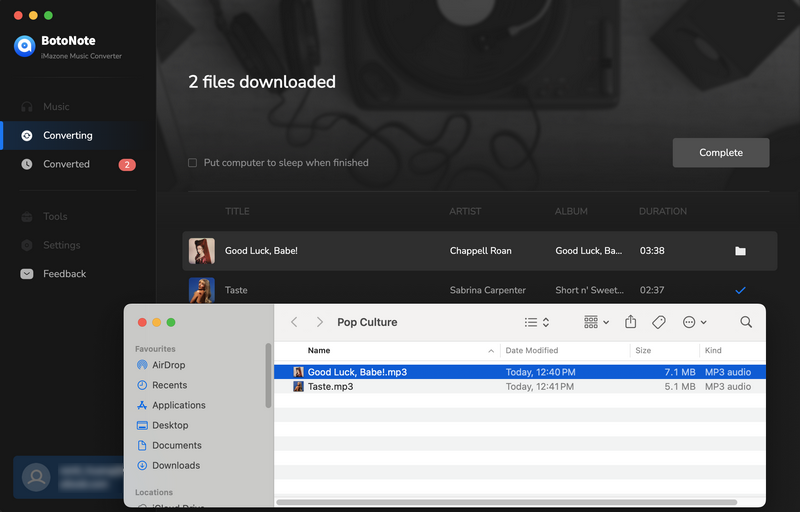800x512 pixels.
Task: Click Today, 12:41 PM date cell
Action: tap(540, 387)
